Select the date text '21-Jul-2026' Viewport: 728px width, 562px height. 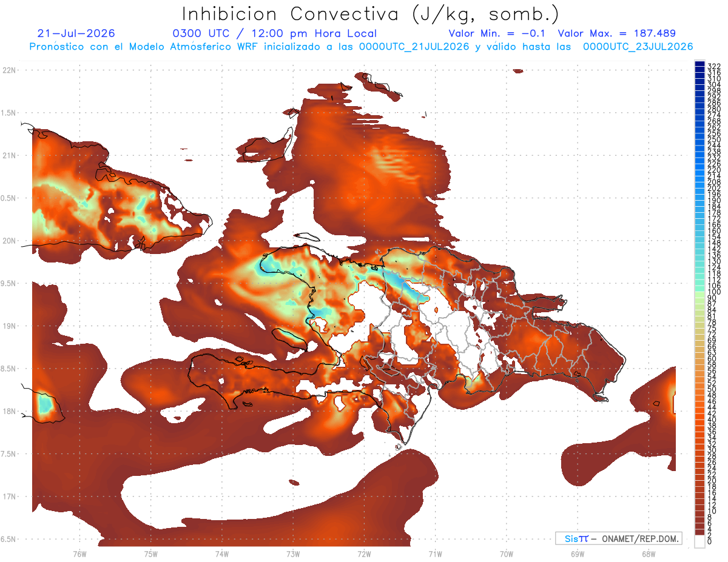click(76, 34)
